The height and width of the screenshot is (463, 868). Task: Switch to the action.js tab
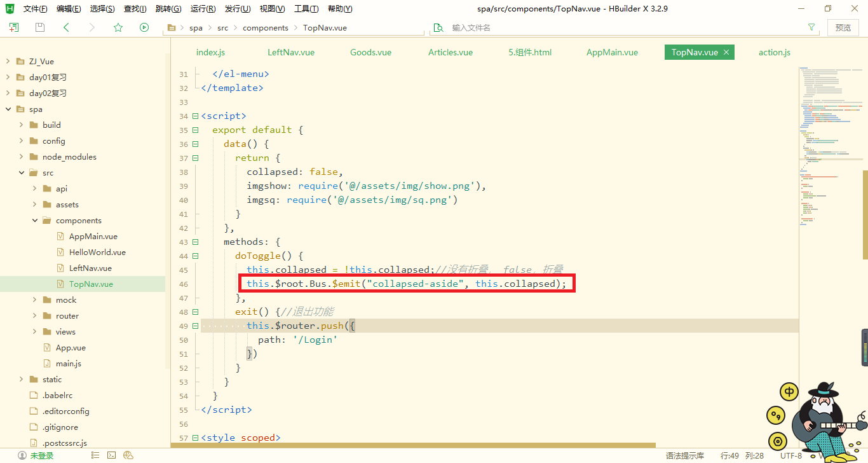775,52
